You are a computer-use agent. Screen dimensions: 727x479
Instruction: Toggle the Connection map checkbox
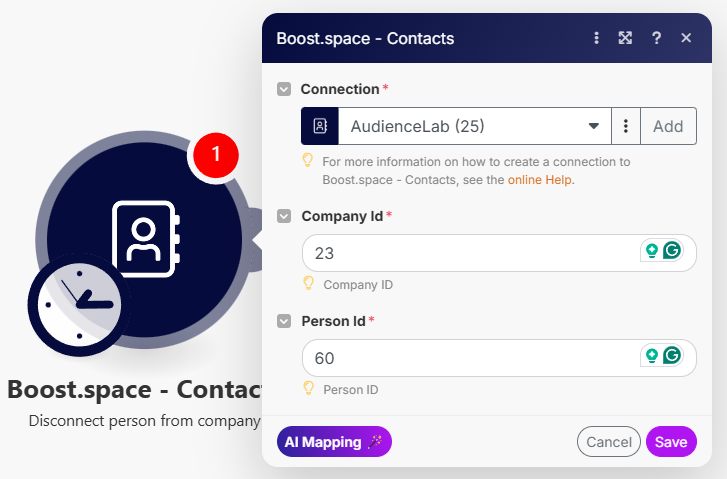(285, 89)
